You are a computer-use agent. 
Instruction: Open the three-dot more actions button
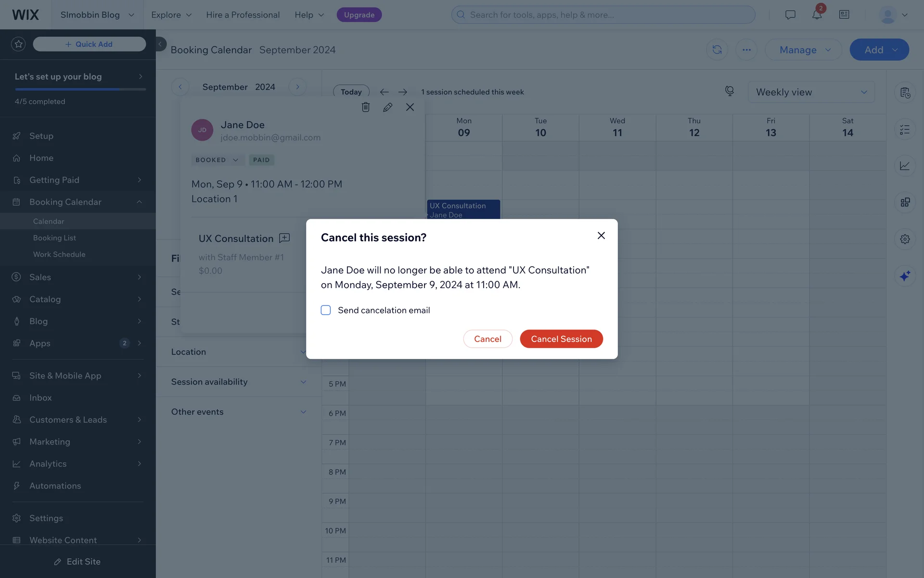coord(746,50)
